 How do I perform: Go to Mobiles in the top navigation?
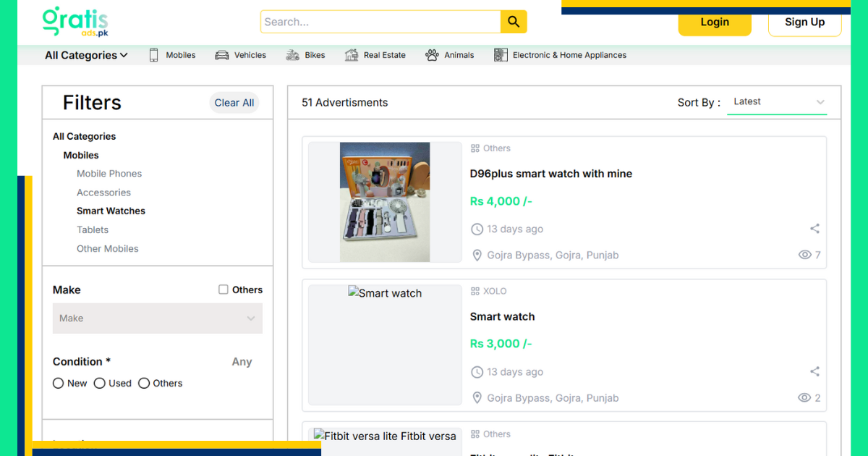181,55
